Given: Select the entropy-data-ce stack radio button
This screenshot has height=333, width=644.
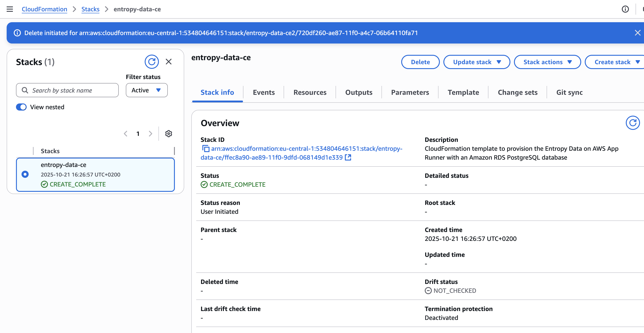Looking at the screenshot, I should 25,174.
